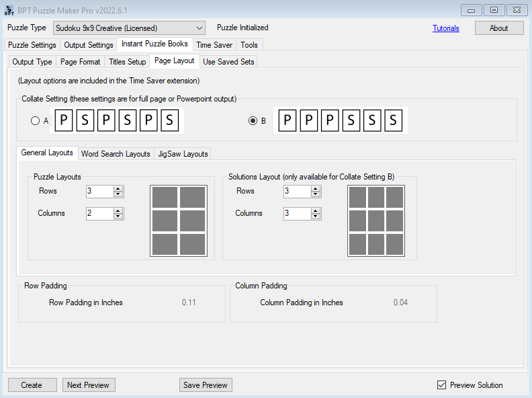Click the solutions layout grid preview
Screen dimensions: 532x398
[376, 221]
